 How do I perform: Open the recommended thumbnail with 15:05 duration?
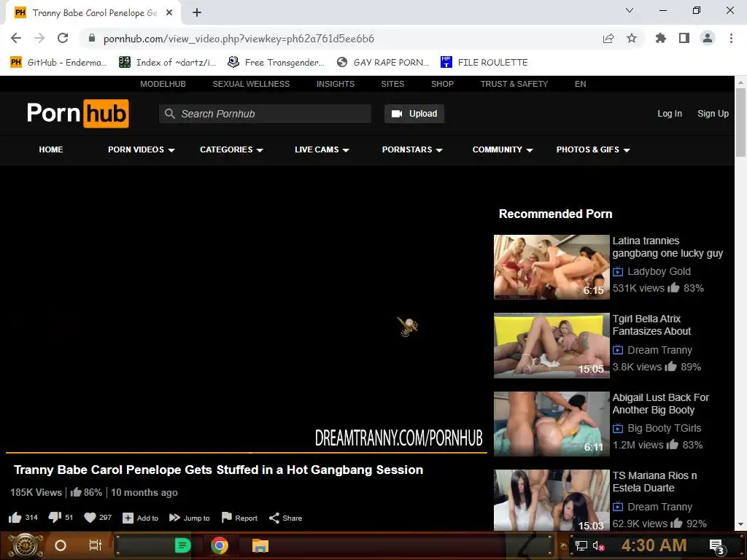tap(551, 346)
